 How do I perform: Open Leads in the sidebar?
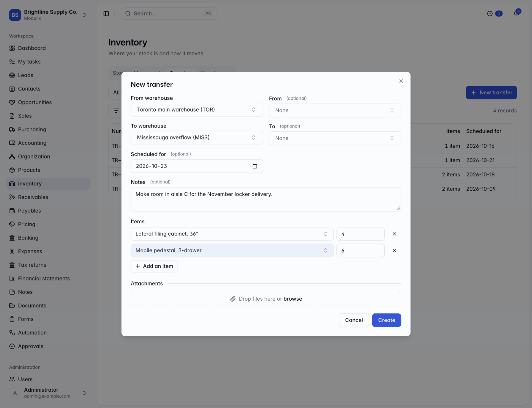48,75
